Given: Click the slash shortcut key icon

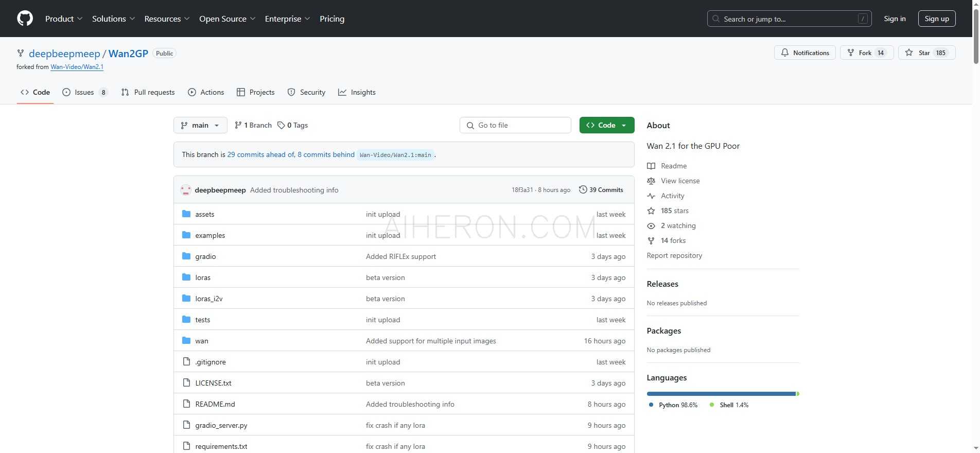Looking at the screenshot, I should click(863, 19).
